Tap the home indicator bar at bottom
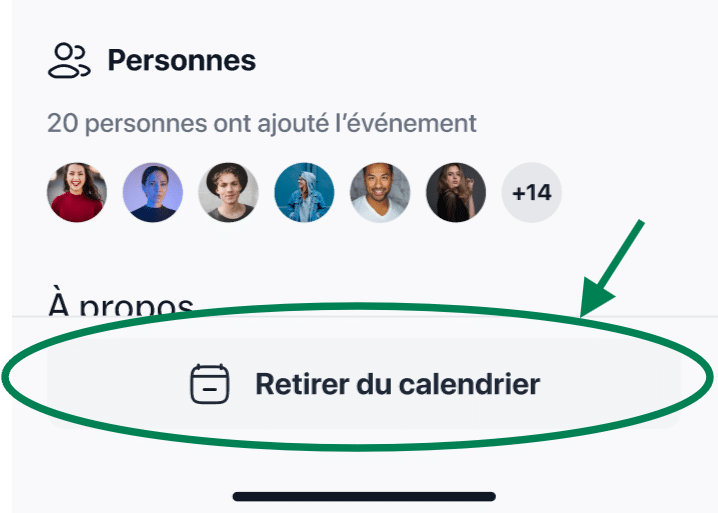 (x=364, y=496)
